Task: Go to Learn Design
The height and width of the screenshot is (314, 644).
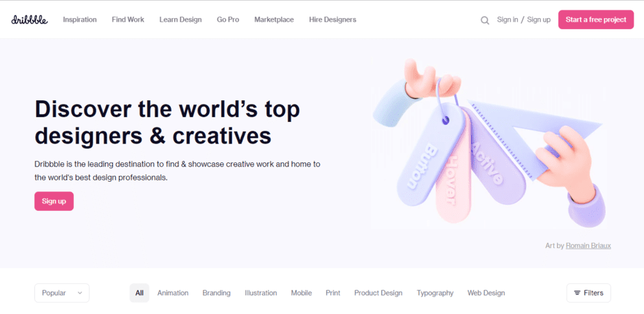Action: tap(181, 19)
